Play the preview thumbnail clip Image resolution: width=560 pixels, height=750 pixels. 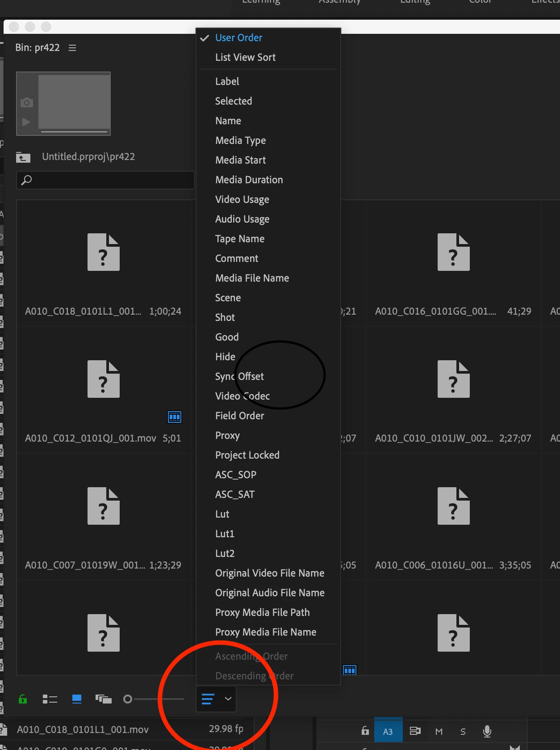tap(26, 122)
